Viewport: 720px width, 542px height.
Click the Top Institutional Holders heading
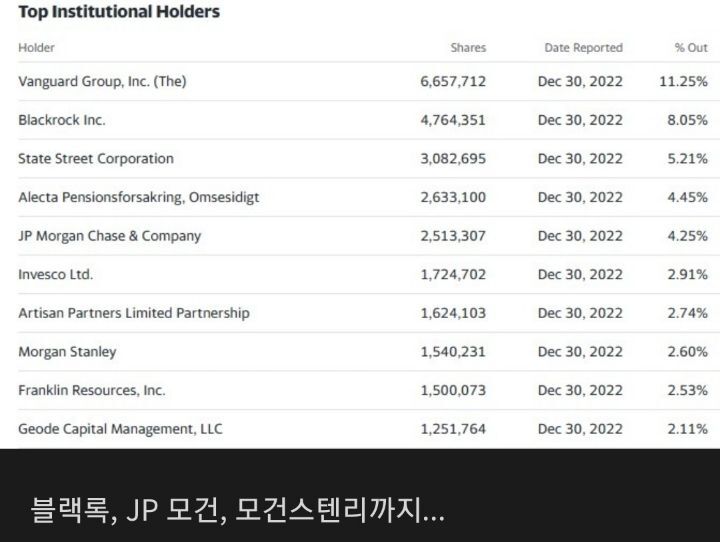click(x=119, y=12)
